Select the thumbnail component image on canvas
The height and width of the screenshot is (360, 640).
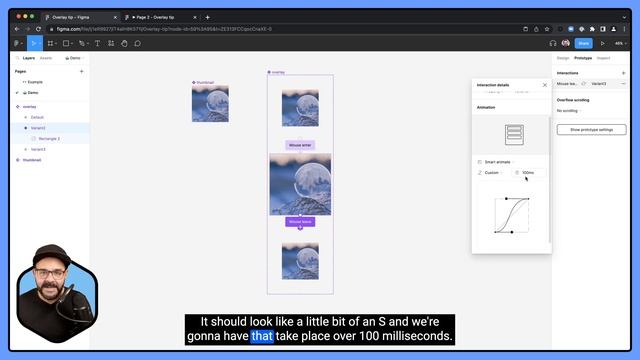point(210,104)
